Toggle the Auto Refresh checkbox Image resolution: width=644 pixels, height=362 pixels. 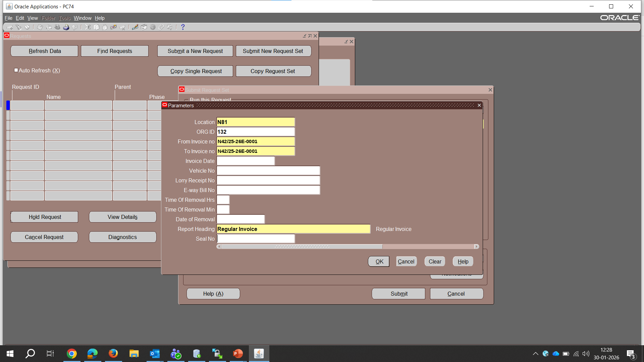(16, 70)
